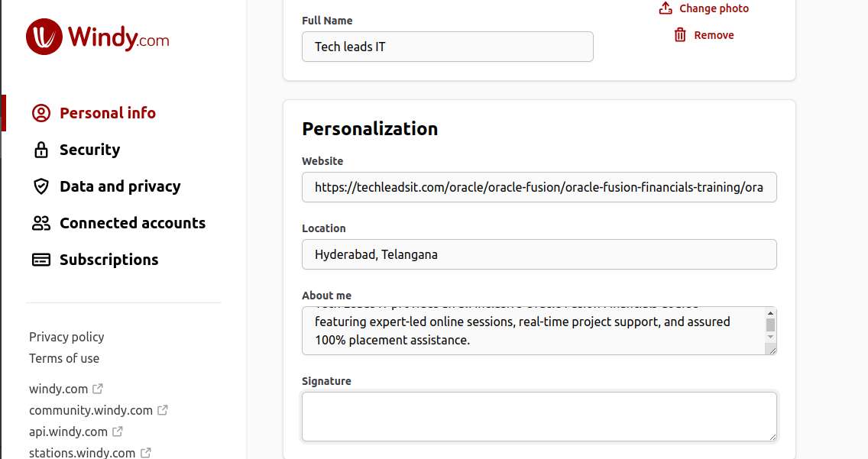Open the Security section

(x=89, y=150)
